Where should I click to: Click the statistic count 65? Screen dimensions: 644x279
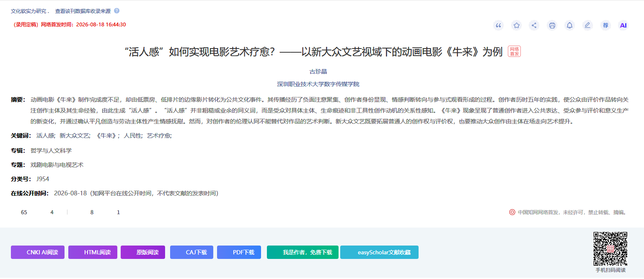click(24, 212)
